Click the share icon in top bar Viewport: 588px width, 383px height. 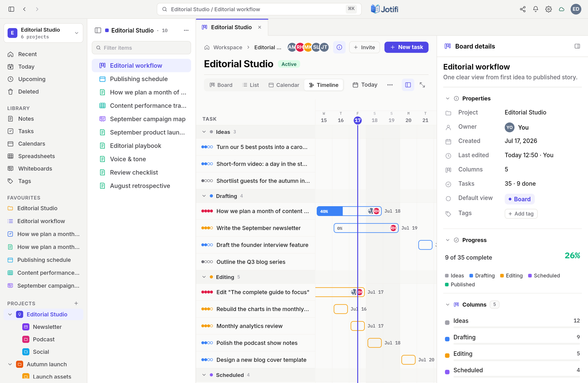coord(523,9)
